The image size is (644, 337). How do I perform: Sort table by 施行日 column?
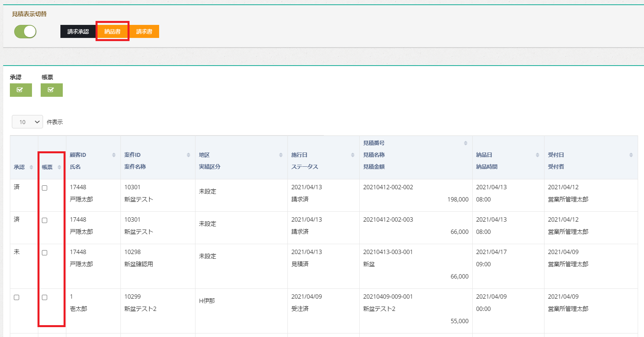pos(353,155)
